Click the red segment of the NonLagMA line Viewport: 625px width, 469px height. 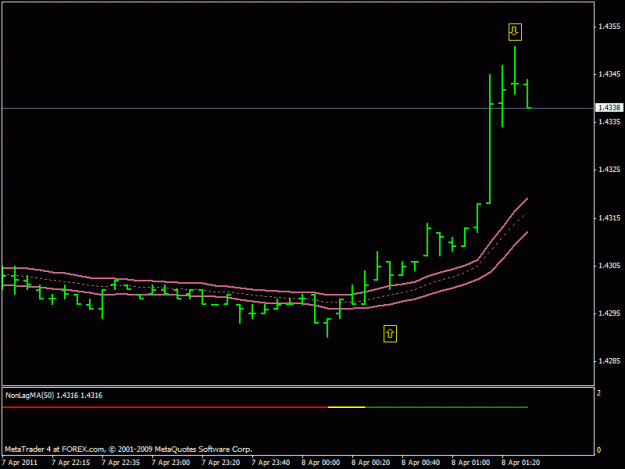165,407
